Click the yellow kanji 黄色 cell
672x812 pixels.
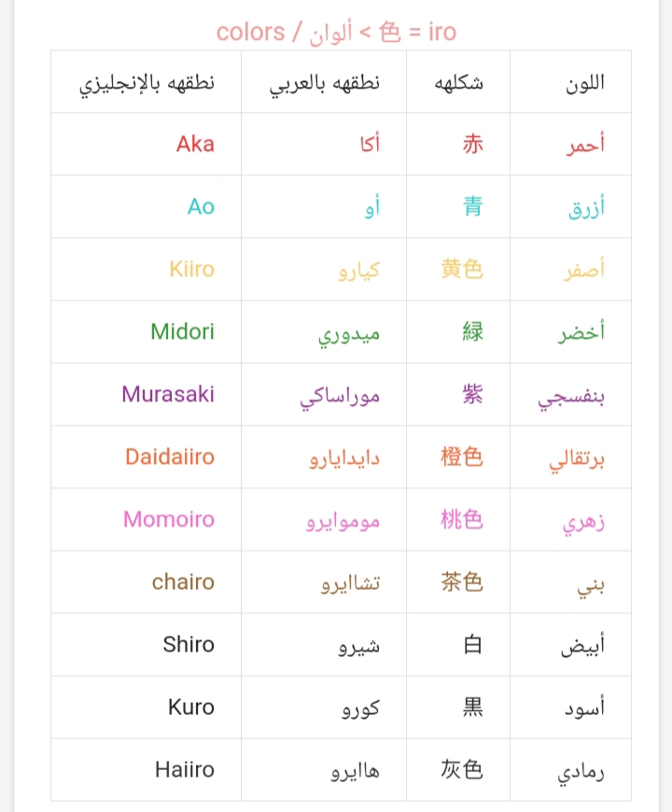pyautogui.click(x=462, y=269)
